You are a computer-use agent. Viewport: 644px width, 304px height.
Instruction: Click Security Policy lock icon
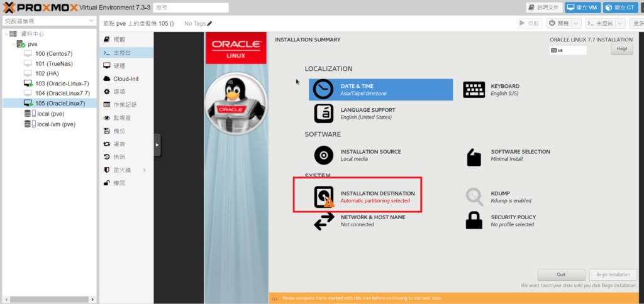click(474, 220)
